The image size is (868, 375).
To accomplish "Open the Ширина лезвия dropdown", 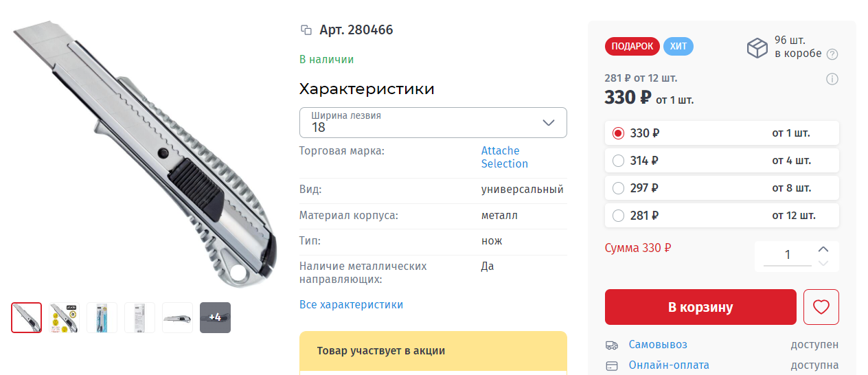I will [x=433, y=122].
